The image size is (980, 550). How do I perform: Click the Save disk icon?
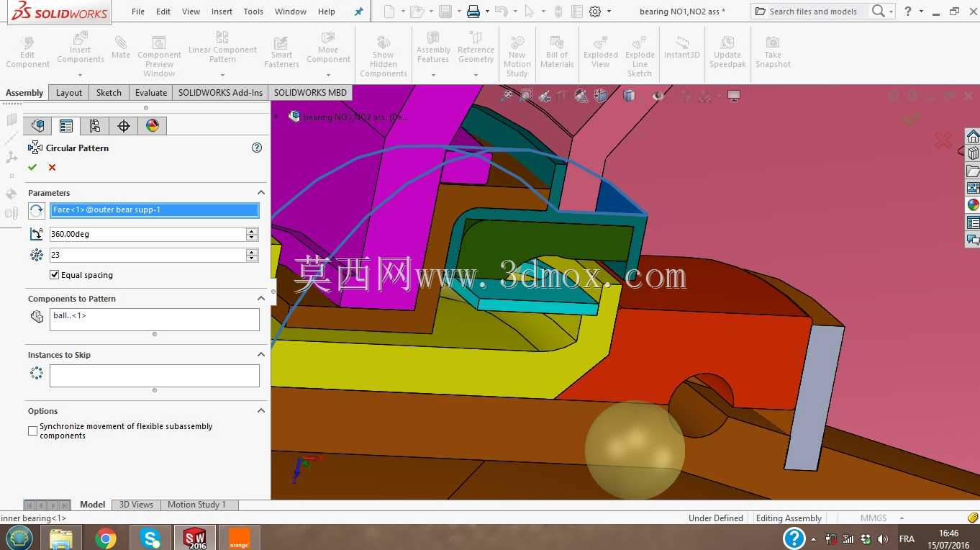(445, 12)
